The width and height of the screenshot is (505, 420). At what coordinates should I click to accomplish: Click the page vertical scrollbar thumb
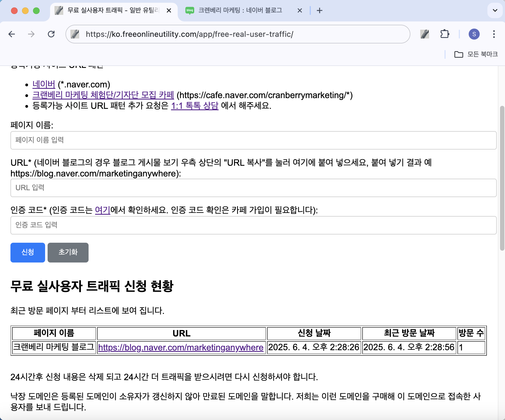click(x=502, y=178)
